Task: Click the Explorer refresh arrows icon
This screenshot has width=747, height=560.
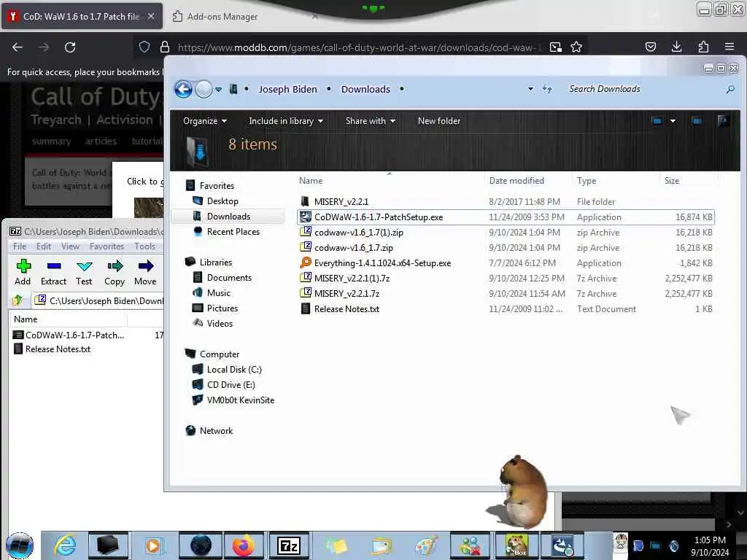Action: click(x=547, y=89)
